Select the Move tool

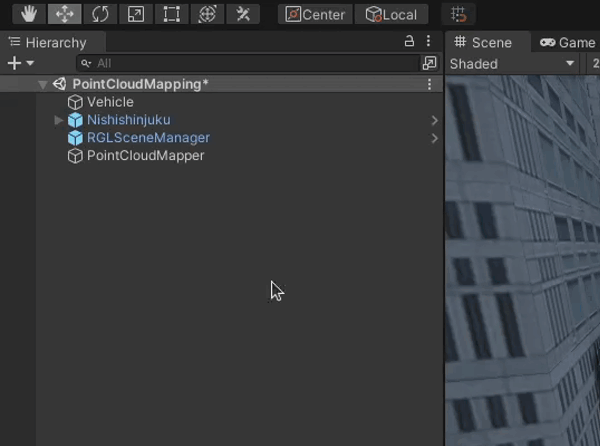[x=65, y=14]
